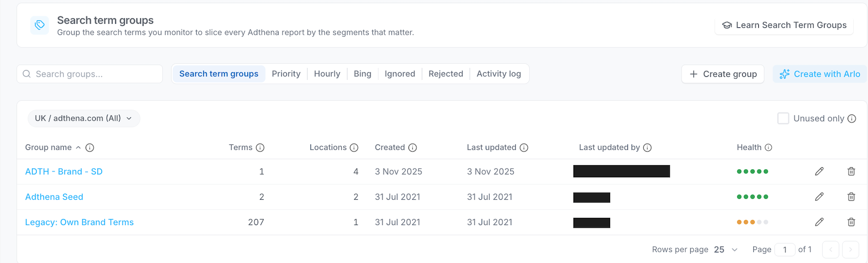Screen dimensions: 868x263
Task: View info icon next to Unused only
Action: pos(851,119)
